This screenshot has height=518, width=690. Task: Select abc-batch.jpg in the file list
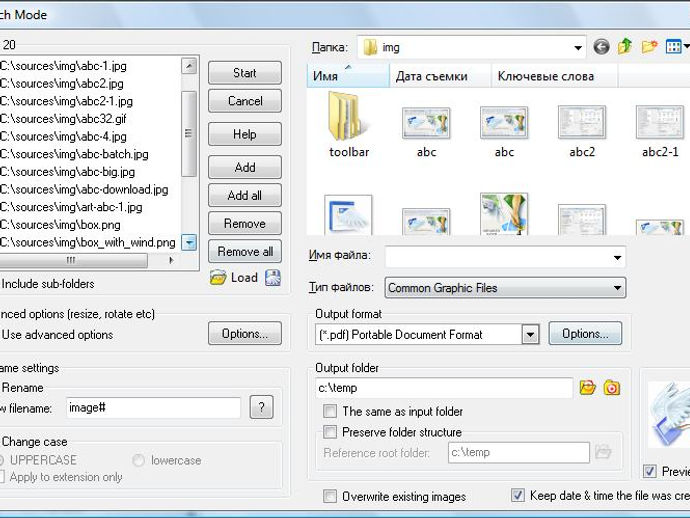click(74, 154)
